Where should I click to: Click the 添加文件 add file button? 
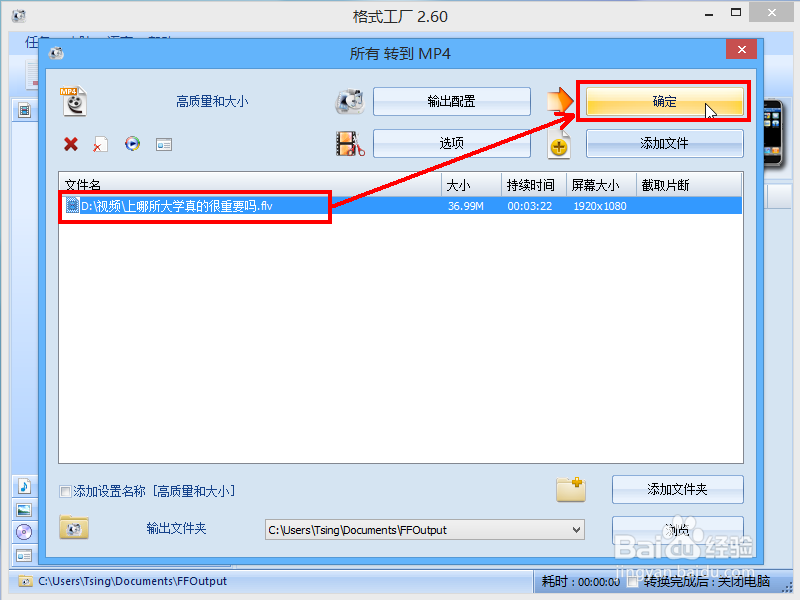click(664, 143)
